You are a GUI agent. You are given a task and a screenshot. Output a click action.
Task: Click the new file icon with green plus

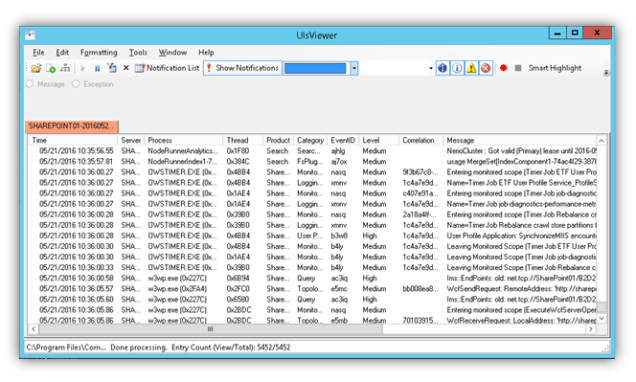click(51, 68)
